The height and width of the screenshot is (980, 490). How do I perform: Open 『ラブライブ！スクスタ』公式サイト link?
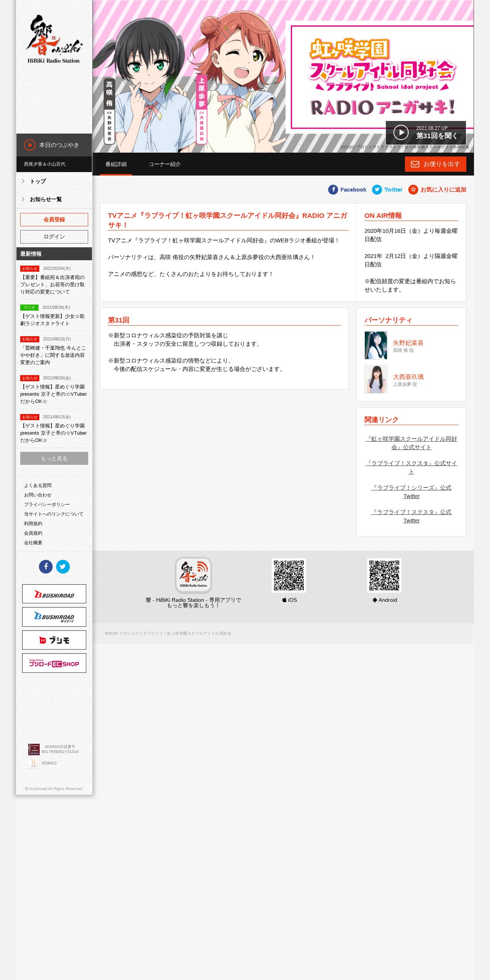coord(411,467)
